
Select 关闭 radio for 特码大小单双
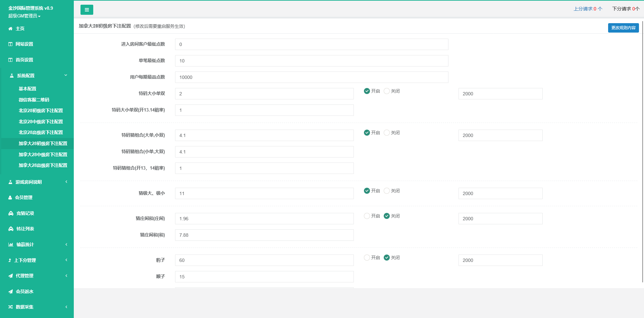point(387,91)
